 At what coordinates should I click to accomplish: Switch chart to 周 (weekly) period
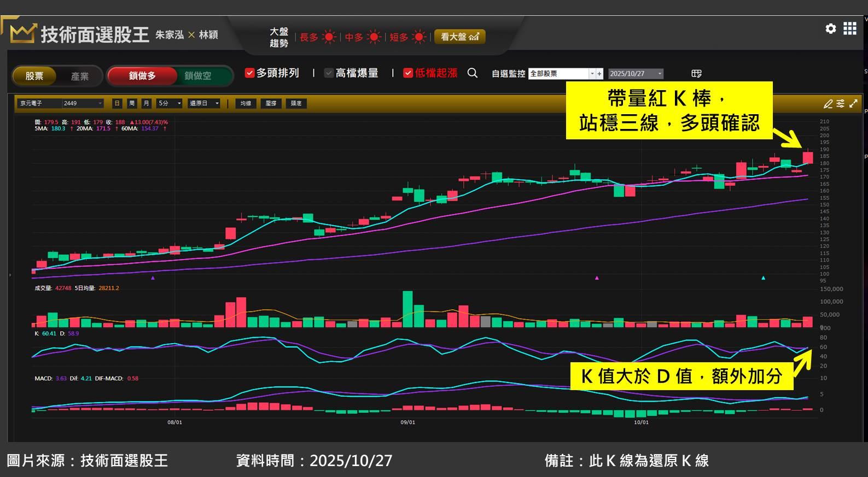(x=132, y=103)
